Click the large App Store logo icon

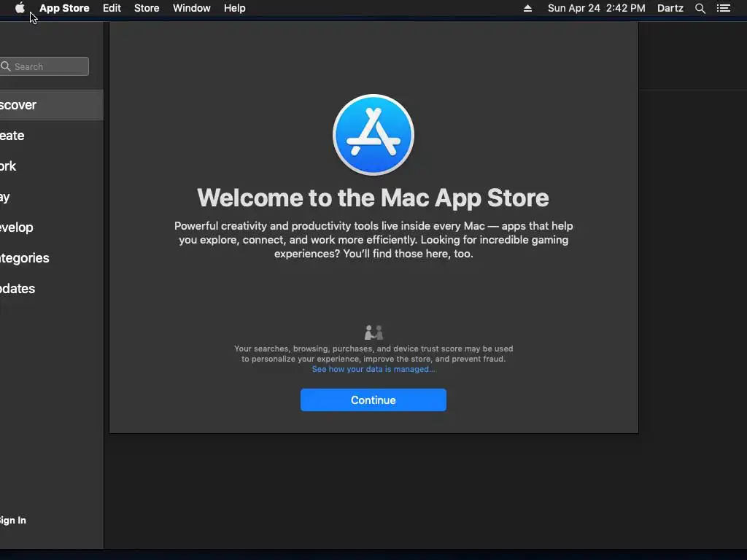[373, 135]
